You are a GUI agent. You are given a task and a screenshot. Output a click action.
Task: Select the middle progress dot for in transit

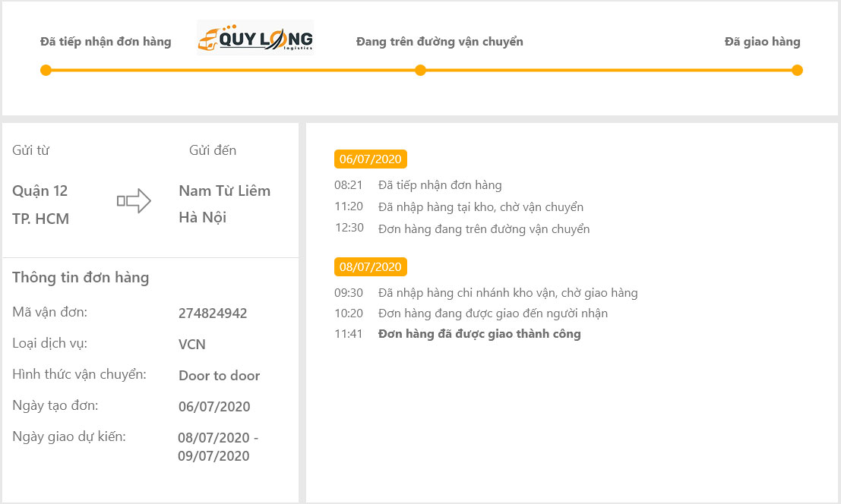pyautogui.click(x=421, y=70)
